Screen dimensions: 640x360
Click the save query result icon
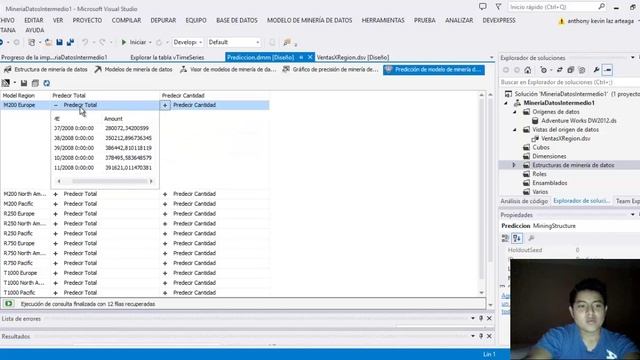point(24,83)
